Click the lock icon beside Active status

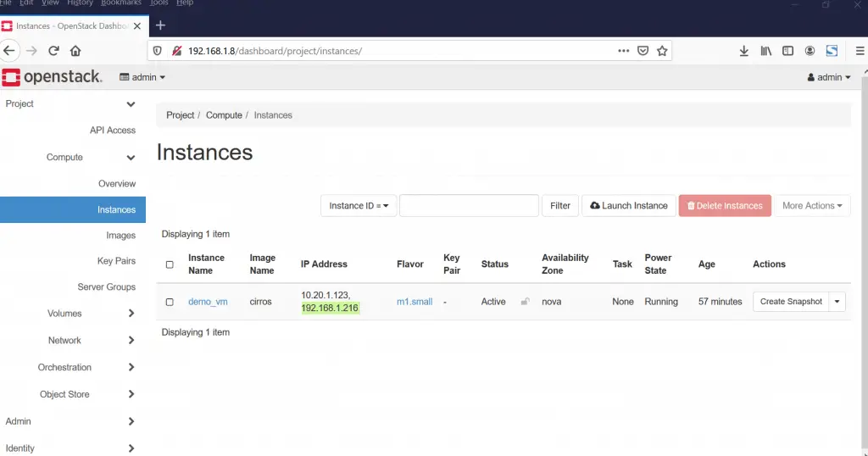pos(525,302)
